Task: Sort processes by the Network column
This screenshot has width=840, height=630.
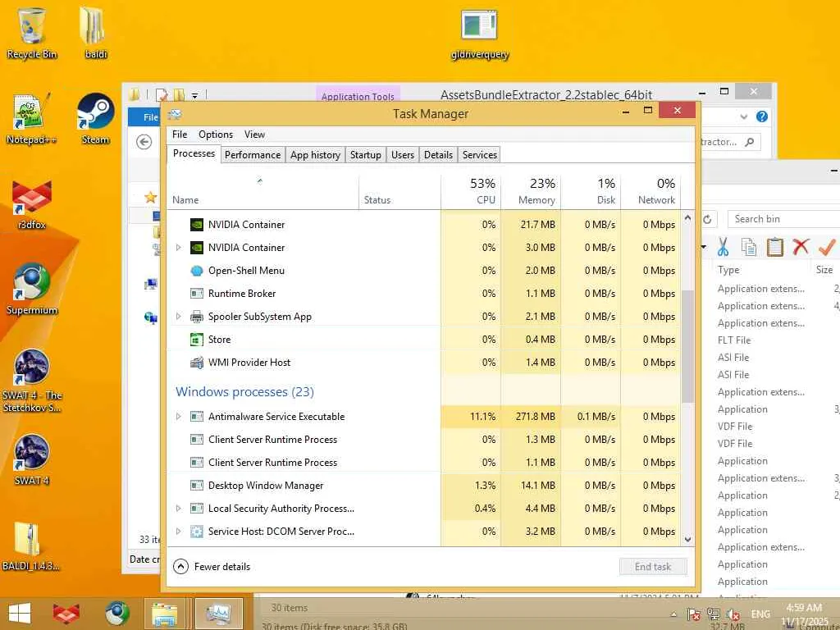Action: 651,191
